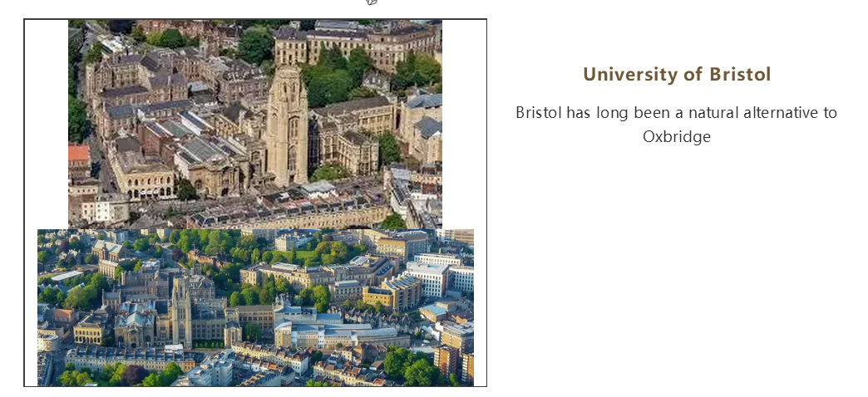868x397 pixels.
Task: Click the white modern building in lower photo
Action: [427, 278]
